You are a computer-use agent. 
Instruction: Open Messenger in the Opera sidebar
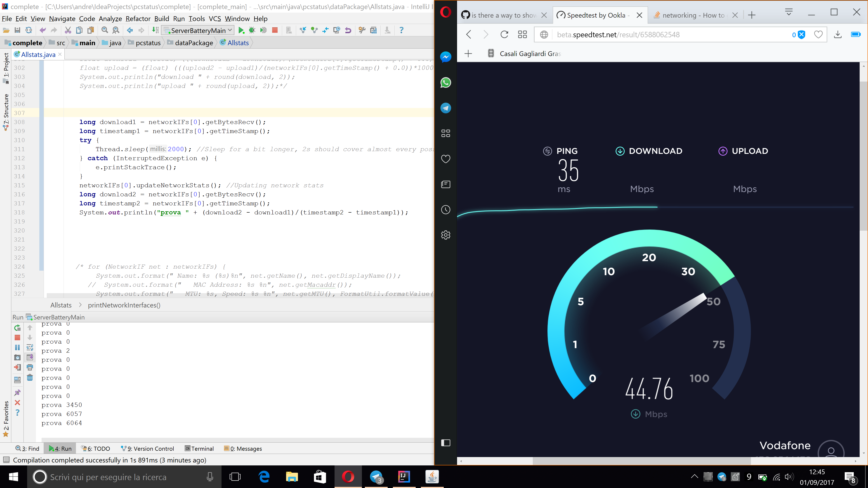[446, 57]
